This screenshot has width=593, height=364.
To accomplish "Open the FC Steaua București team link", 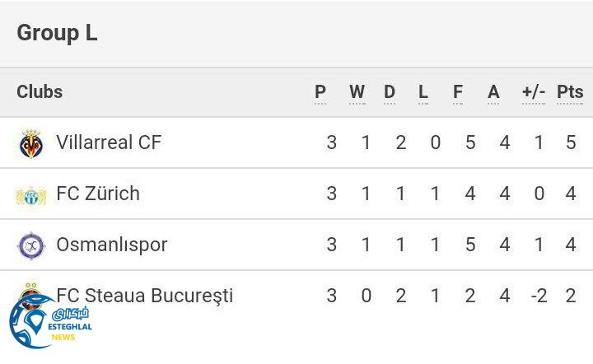I will (145, 296).
